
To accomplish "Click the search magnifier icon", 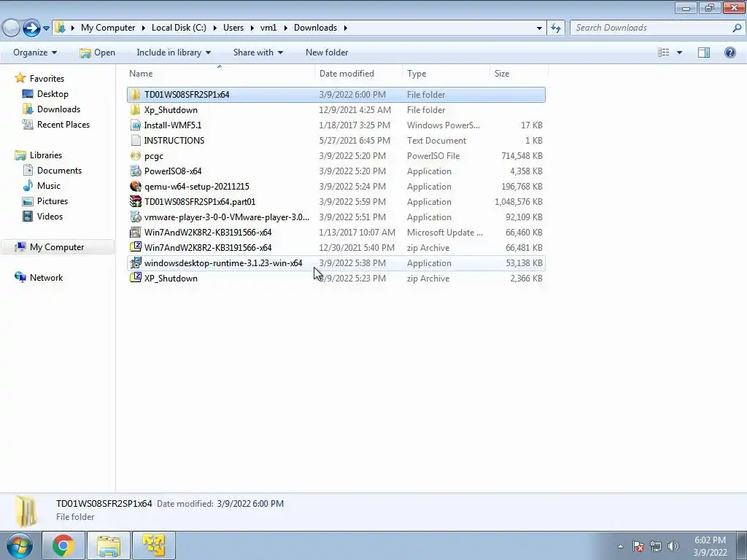I will 737,28.
